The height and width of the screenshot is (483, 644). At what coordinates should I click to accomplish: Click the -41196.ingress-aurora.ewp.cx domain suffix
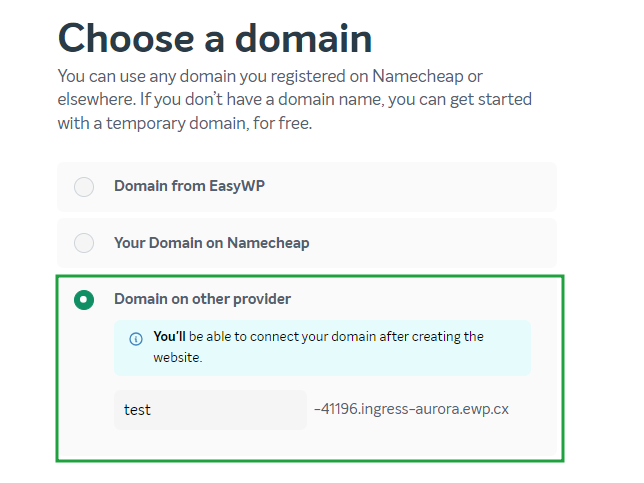pyautogui.click(x=411, y=409)
